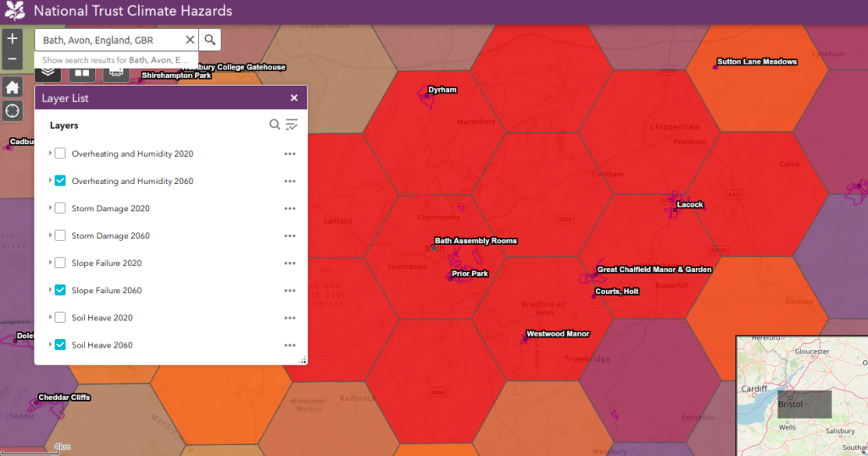Open the basemap gallery icon
The image size is (868, 456).
(82, 73)
